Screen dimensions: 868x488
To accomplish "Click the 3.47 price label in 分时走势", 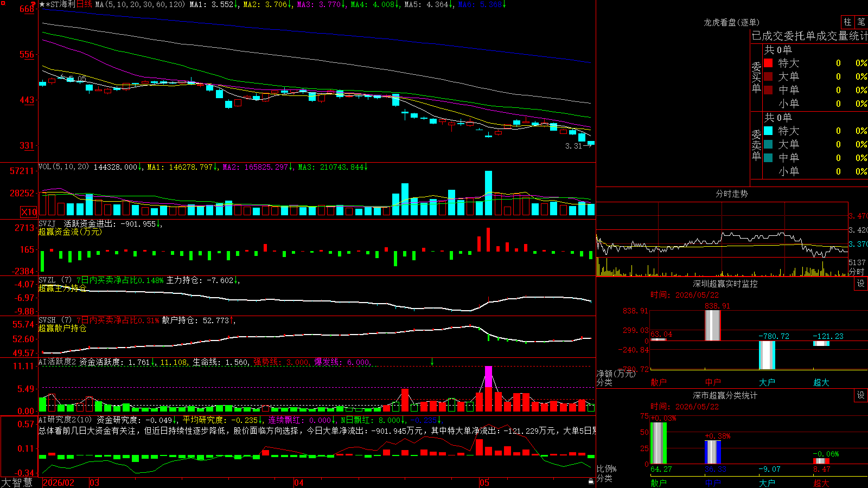I will pos(858,216).
